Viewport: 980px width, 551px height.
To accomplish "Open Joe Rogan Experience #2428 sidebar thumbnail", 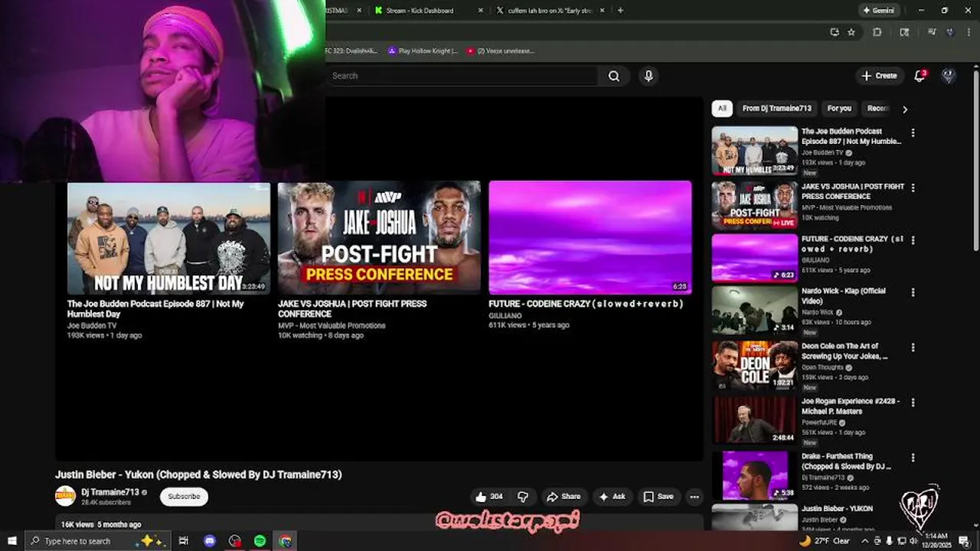I will [755, 420].
